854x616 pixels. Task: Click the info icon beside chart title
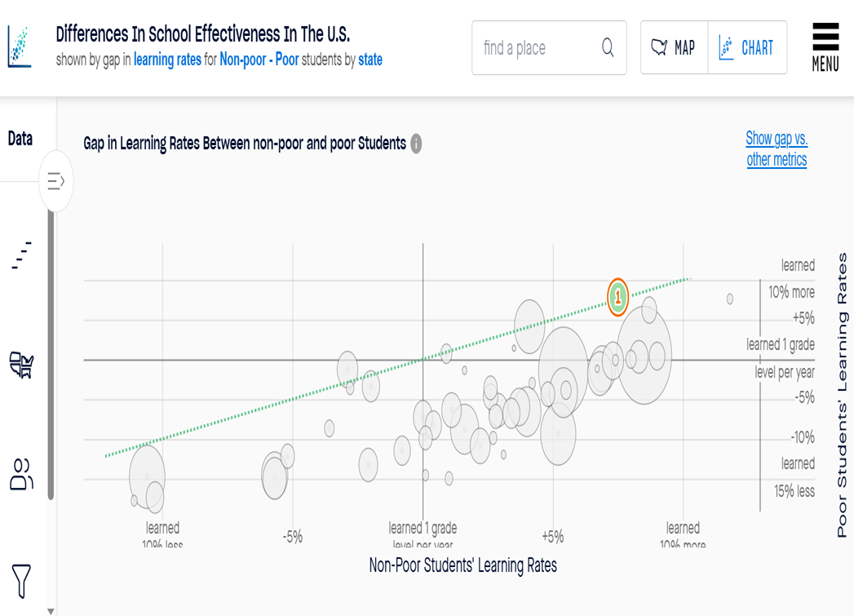pos(416,144)
